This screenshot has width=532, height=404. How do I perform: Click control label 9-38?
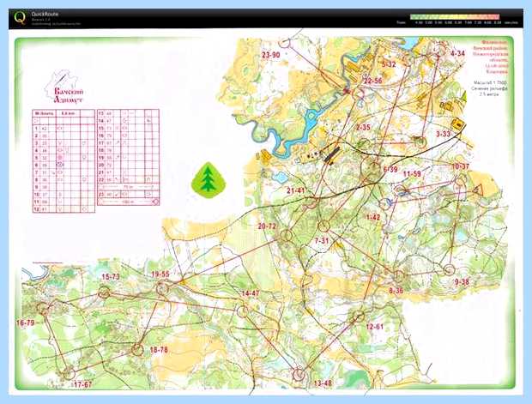pos(462,282)
